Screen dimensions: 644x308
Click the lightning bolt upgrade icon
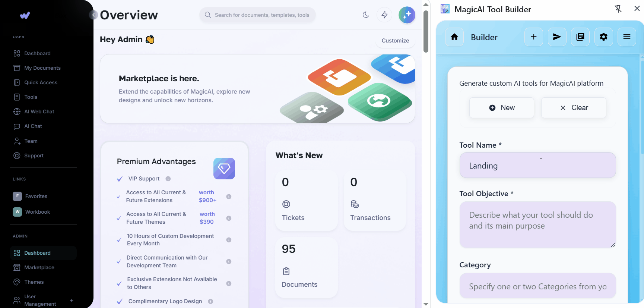point(384,15)
